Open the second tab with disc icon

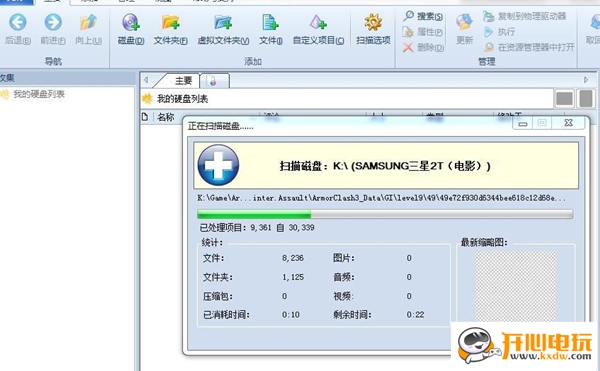pos(215,81)
